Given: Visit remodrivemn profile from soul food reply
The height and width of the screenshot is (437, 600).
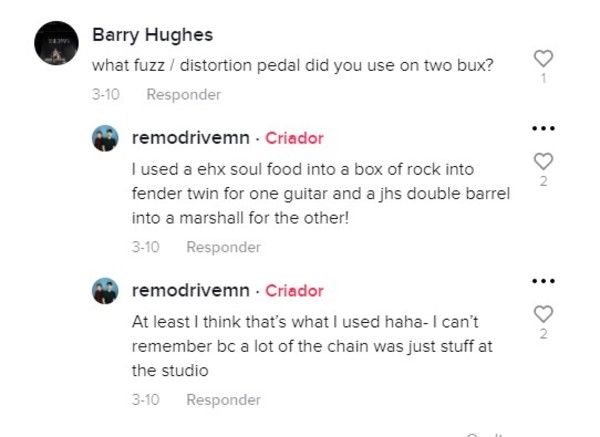Looking at the screenshot, I should [x=191, y=138].
